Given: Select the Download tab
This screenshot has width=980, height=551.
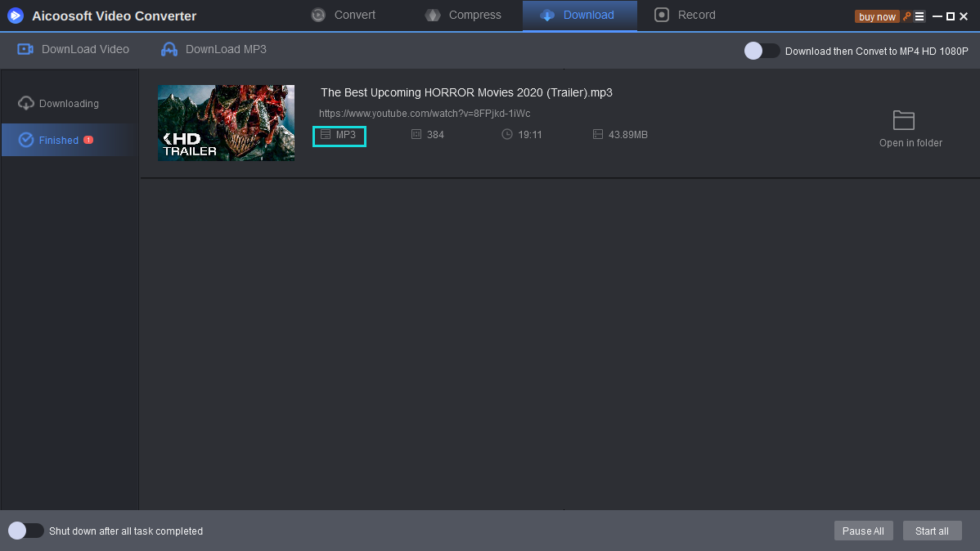Looking at the screenshot, I should [x=579, y=15].
